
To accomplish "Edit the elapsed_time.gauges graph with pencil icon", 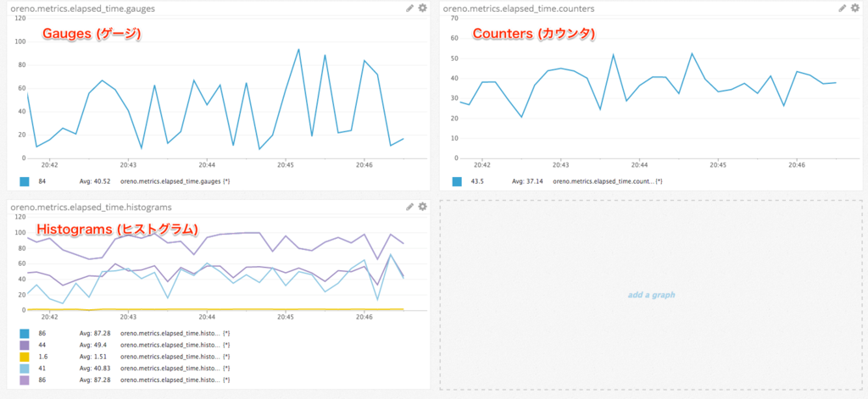I will tap(409, 8).
